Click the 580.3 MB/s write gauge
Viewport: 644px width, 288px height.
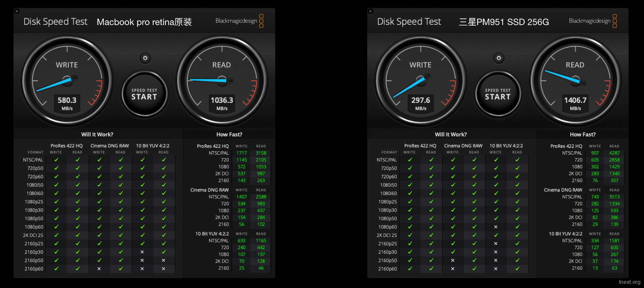tap(67, 81)
